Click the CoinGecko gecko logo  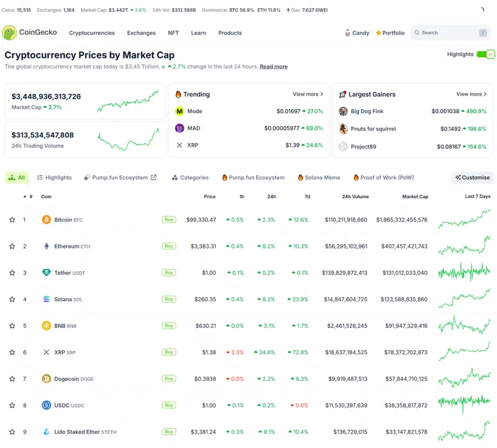9,33
